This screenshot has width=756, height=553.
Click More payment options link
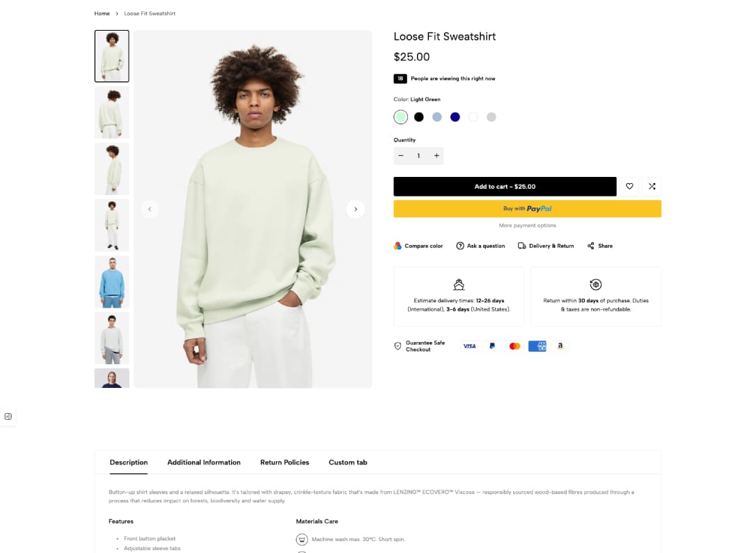click(x=527, y=226)
